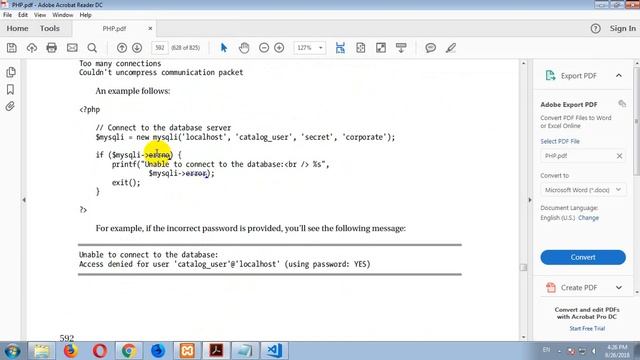Select the highlighter pen tool
The height and width of the screenshot is (360, 640).
coord(451,48)
